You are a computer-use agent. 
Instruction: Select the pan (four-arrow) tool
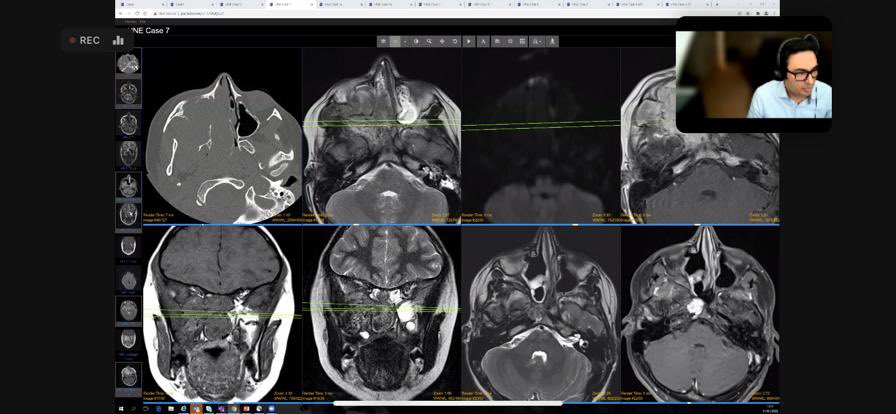coord(442,41)
